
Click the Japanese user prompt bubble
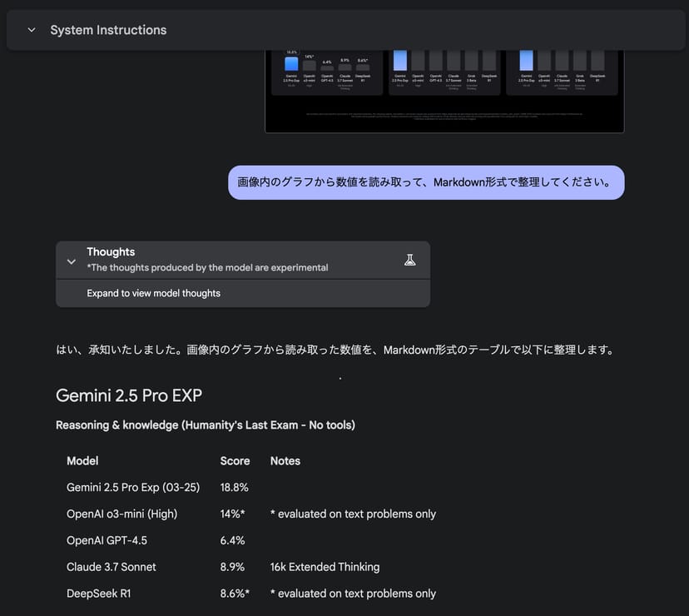click(426, 181)
